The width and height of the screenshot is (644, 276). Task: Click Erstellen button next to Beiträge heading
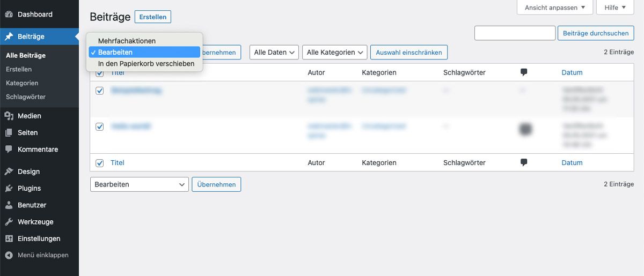coord(153,17)
